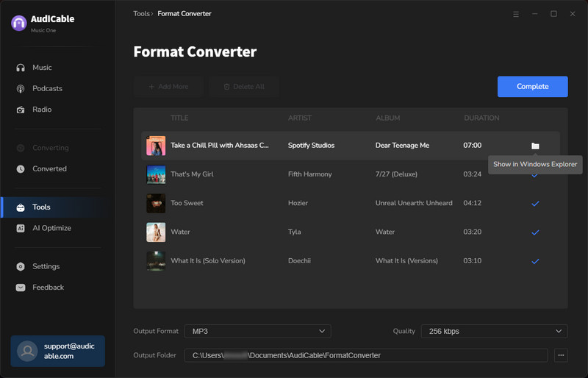Click the Format Converter breadcrumb text
Image resolution: width=588 pixels, height=378 pixels.
(184, 14)
